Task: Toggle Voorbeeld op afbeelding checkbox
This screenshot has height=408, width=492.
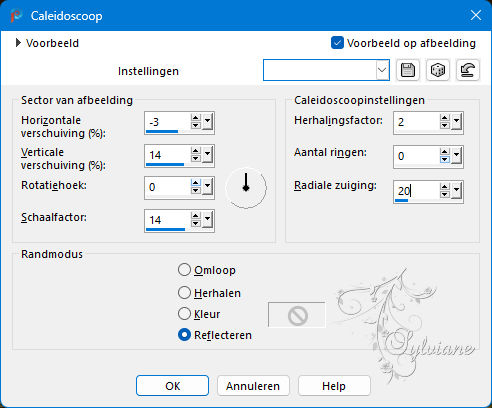Action: coord(337,43)
